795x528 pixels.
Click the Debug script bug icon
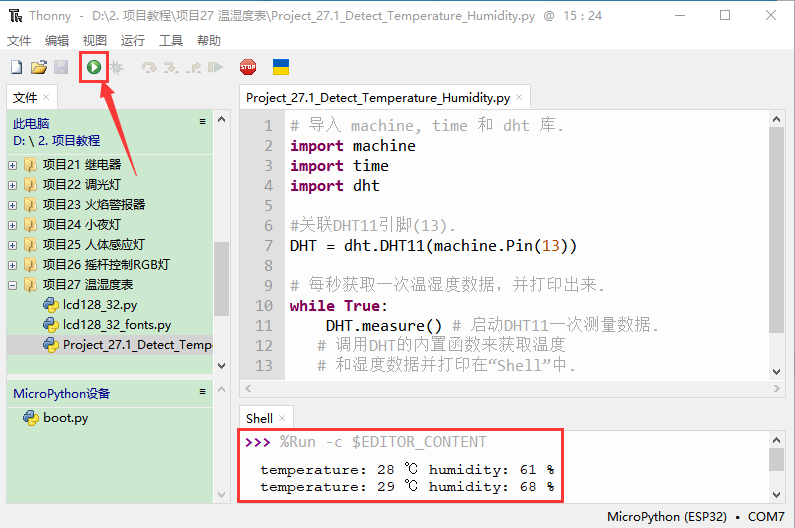pyautogui.click(x=117, y=67)
